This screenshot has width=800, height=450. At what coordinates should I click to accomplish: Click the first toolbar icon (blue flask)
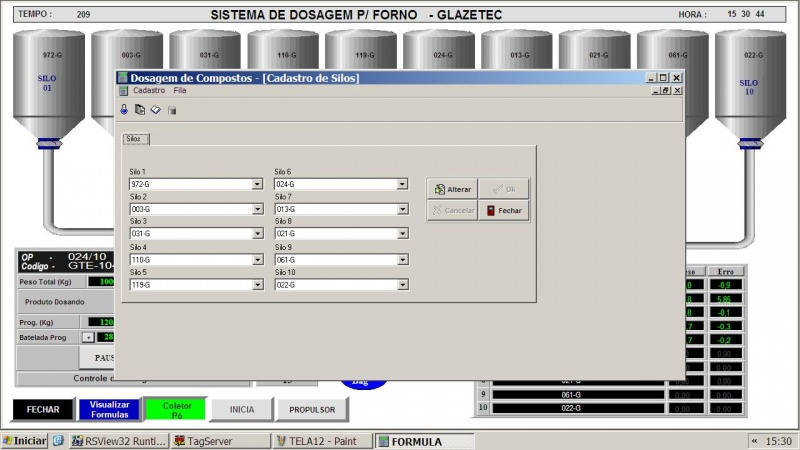click(x=125, y=110)
